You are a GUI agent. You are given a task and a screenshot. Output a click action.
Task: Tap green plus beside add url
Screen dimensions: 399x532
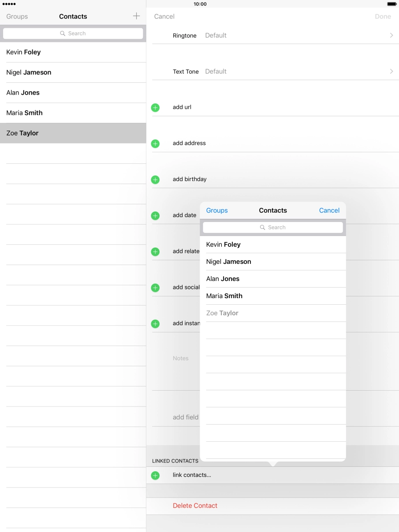pos(155,107)
